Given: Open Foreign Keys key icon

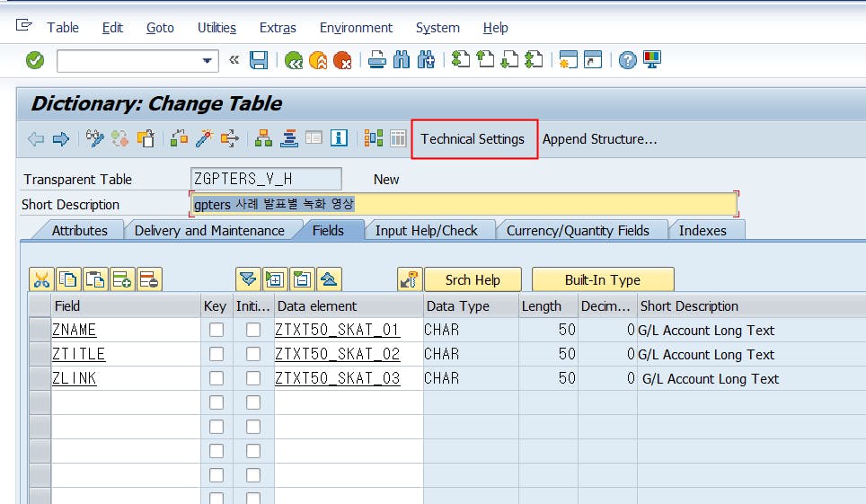Looking at the screenshot, I should pos(410,279).
